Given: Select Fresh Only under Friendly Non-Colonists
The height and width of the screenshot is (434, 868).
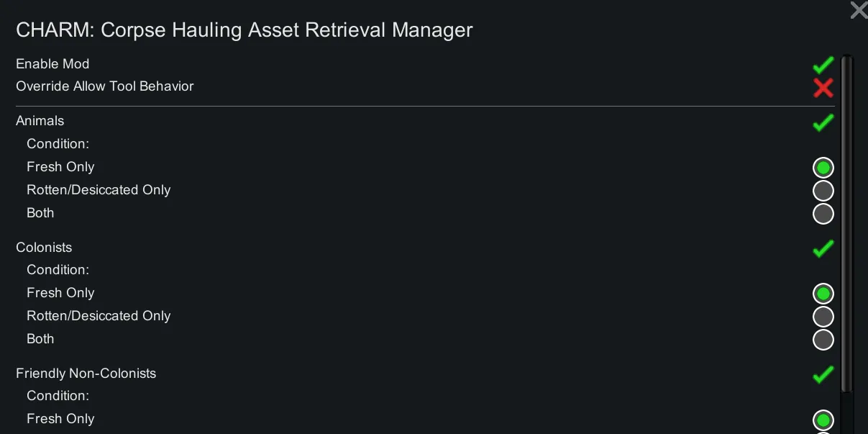Looking at the screenshot, I should point(823,420).
